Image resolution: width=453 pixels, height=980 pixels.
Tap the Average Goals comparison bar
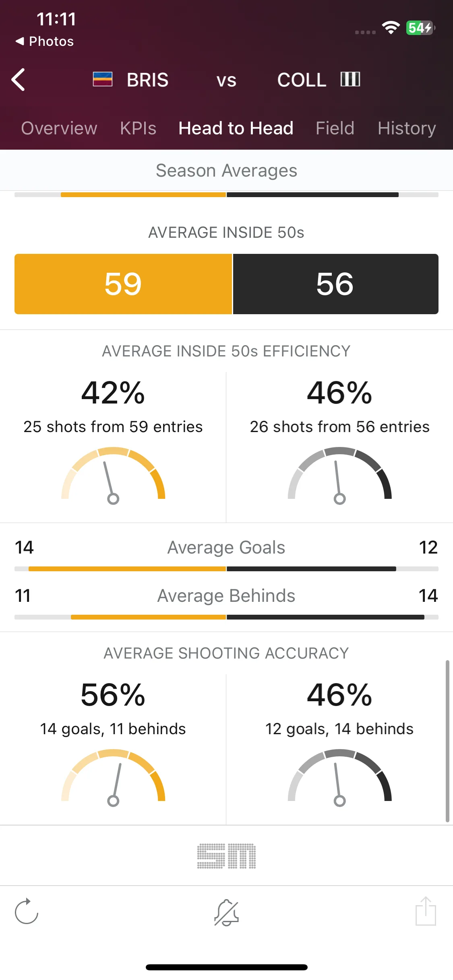pyautogui.click(x=226, y=569)
